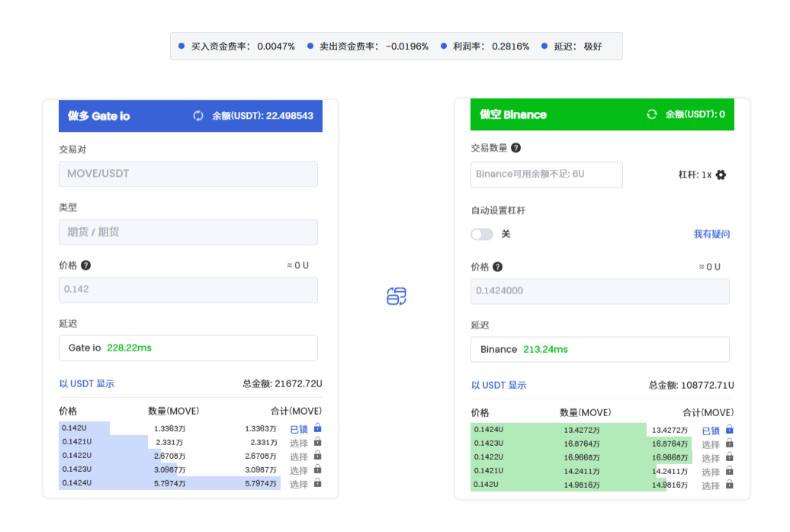Unlock the locked Gate io 0.142U price
790x532 pixels.
(x=317, y=428)
